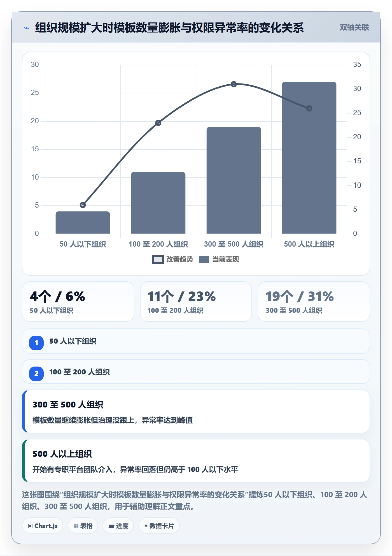This screenshot has height=556, width=392.
Task: Select the line point for 50 人以下组织
Action: pos(83,205)
